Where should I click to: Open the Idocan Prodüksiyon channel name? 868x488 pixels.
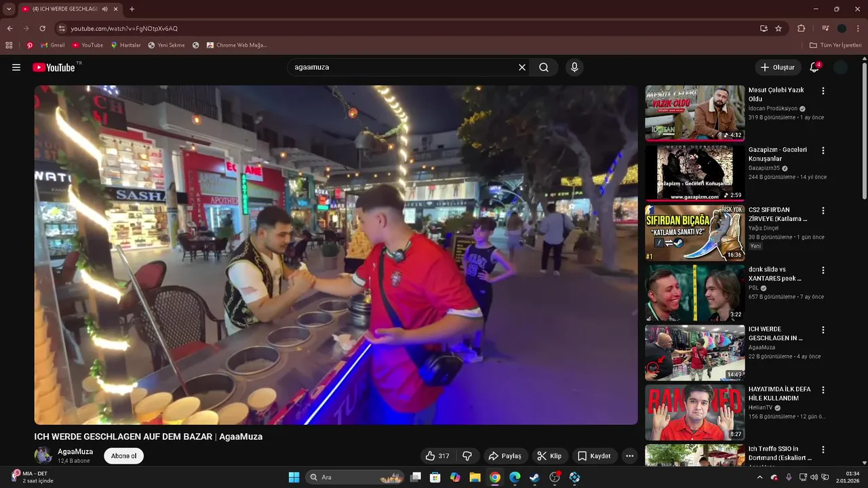(x=773, y=108)
